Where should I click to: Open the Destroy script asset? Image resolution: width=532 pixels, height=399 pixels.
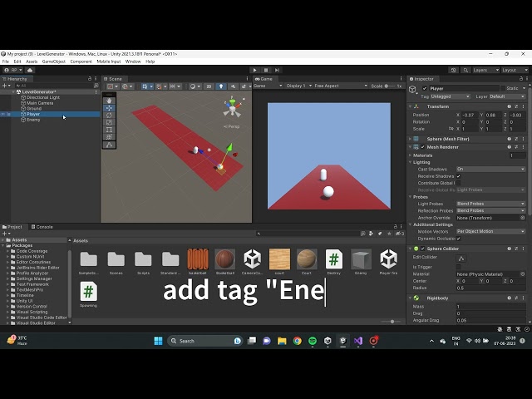(x=334, y=259)
